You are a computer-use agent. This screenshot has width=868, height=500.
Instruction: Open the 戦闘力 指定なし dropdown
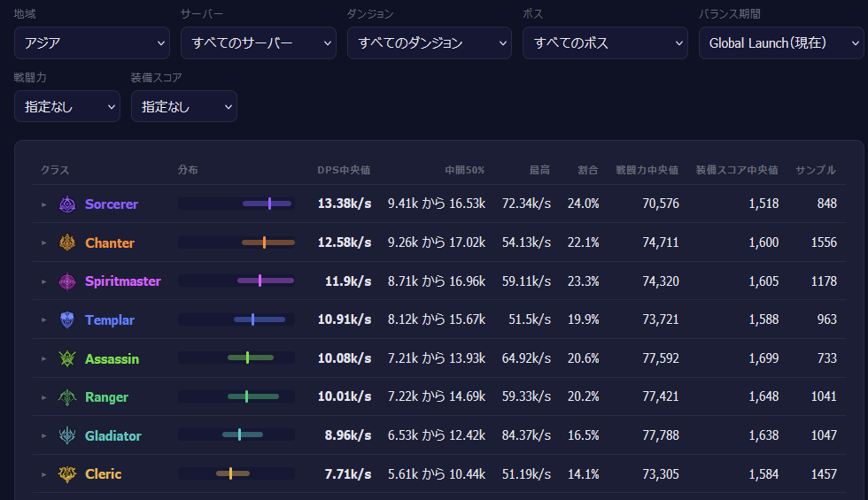pos(67,106)
